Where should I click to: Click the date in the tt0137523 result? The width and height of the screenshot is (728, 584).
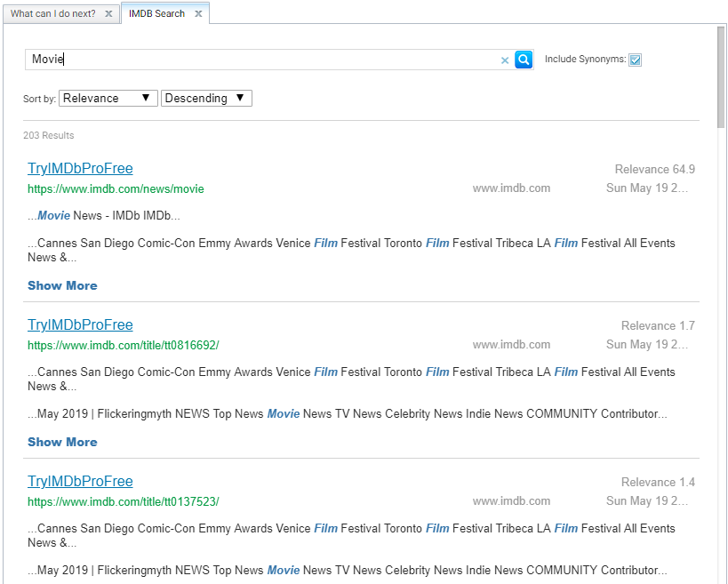(647, 501)
